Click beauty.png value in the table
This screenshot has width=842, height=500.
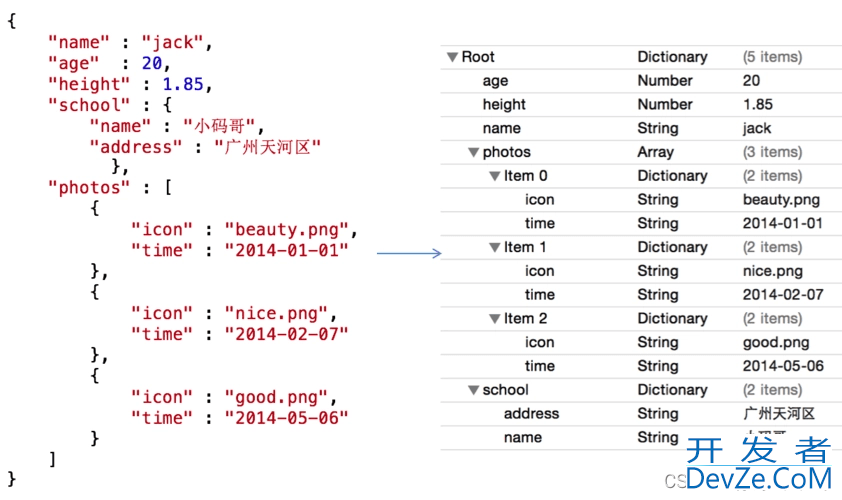781,200
